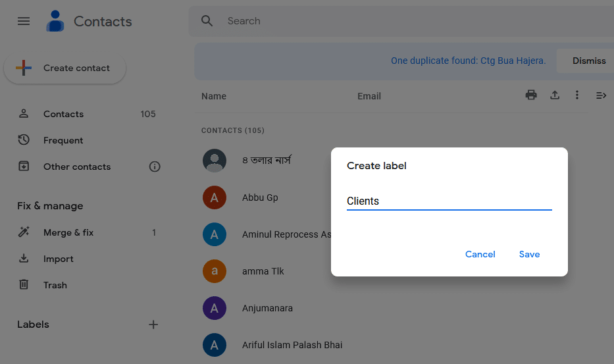This screenshot has width=614, height=364.
Task: Select the avatar of ৪ তলার নার্স
Action: (x=214, y=161)
